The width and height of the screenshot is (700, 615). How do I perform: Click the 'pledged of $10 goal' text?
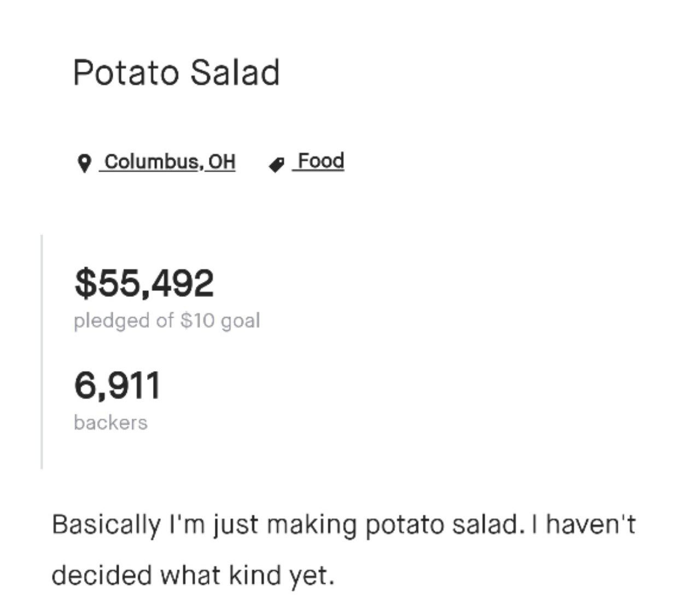click(167, 321)
